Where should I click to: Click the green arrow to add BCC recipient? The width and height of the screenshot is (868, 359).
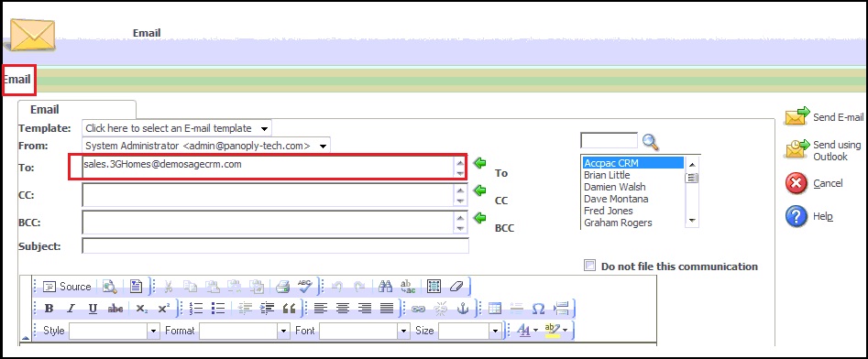(x=480, y=218)
